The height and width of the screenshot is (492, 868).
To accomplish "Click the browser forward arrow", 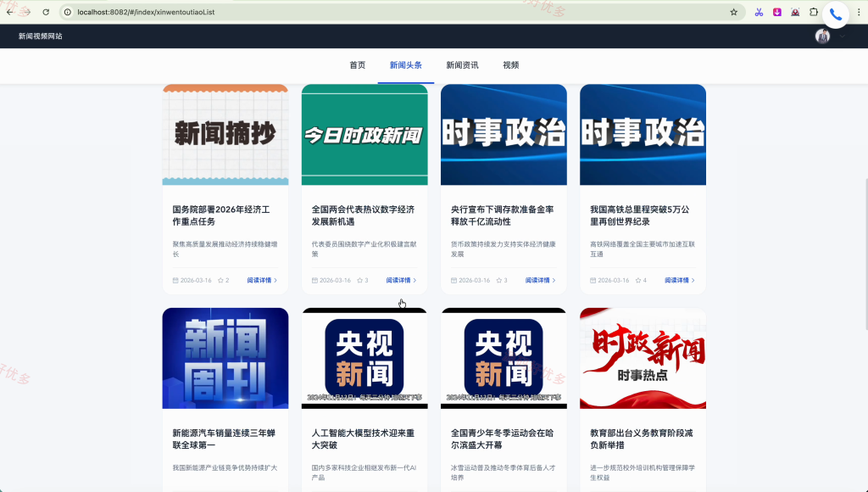I will [x=25, y=12].
